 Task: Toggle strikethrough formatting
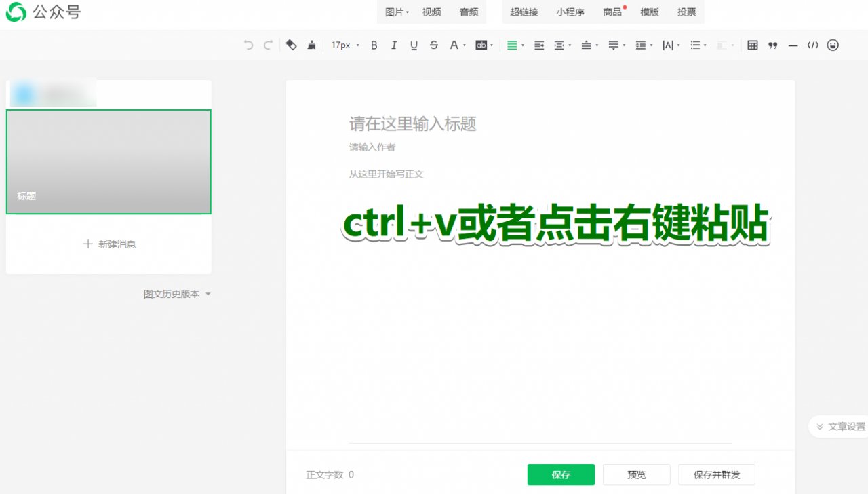click(433, 45)
